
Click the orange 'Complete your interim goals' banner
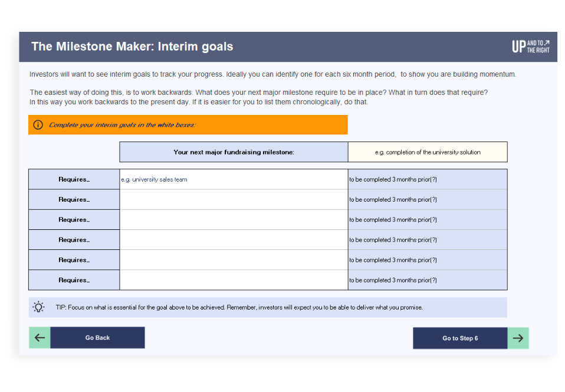[x=188, y=124]
